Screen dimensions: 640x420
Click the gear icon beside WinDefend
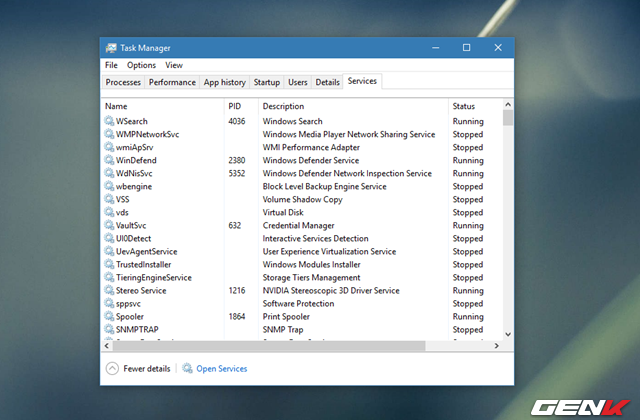[x=109, y=160]
